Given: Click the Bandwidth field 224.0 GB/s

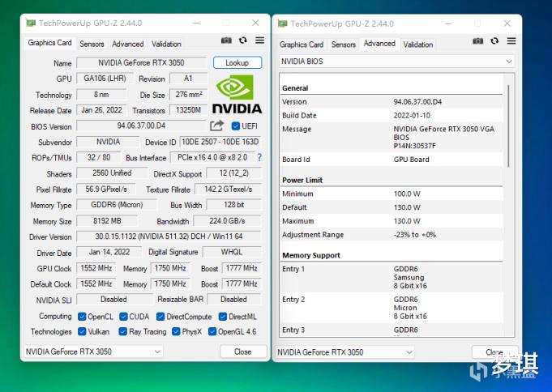Looking at the screenshot, I should pyautogui.click(x=227, y=221).
